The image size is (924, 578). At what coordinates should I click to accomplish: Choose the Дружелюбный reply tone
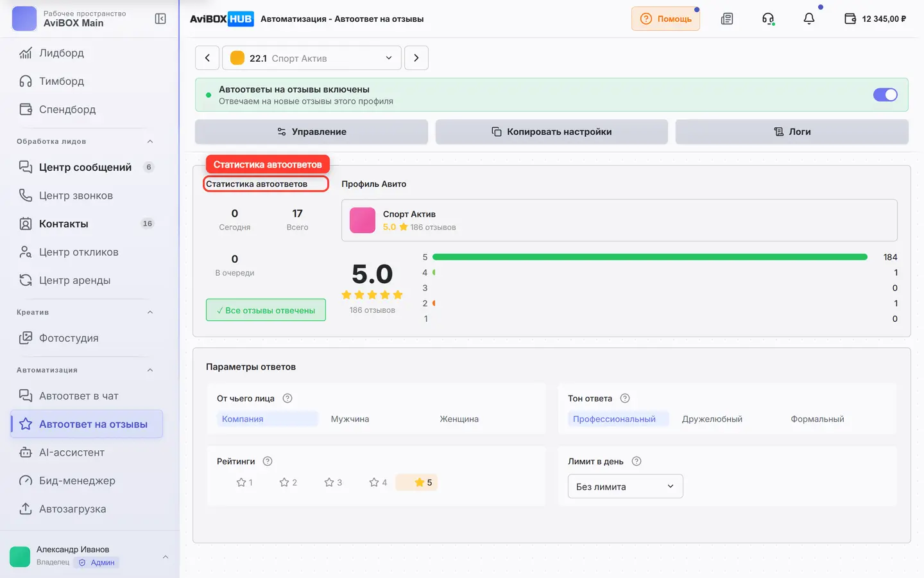tap(712, 419)
